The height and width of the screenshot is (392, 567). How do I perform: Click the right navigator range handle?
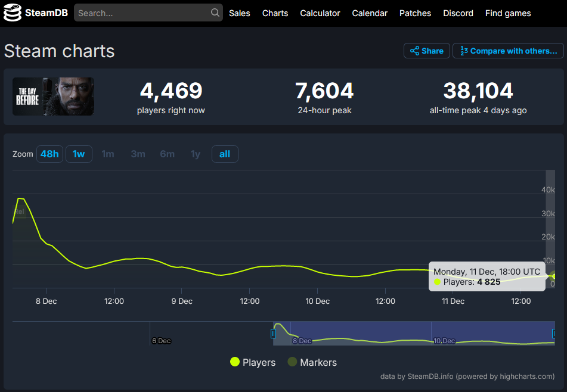[x=554, y=334]
